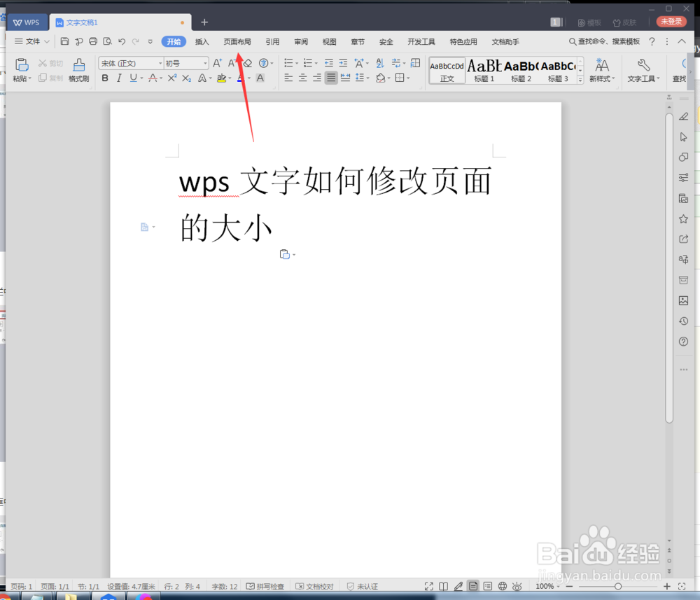Click the Undo arrow icon
Viewport: 700px width, 600px height.
[121, 41]
